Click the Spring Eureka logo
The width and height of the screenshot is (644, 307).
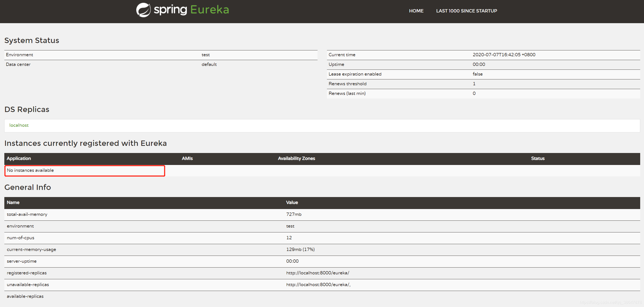click(183, 10)
